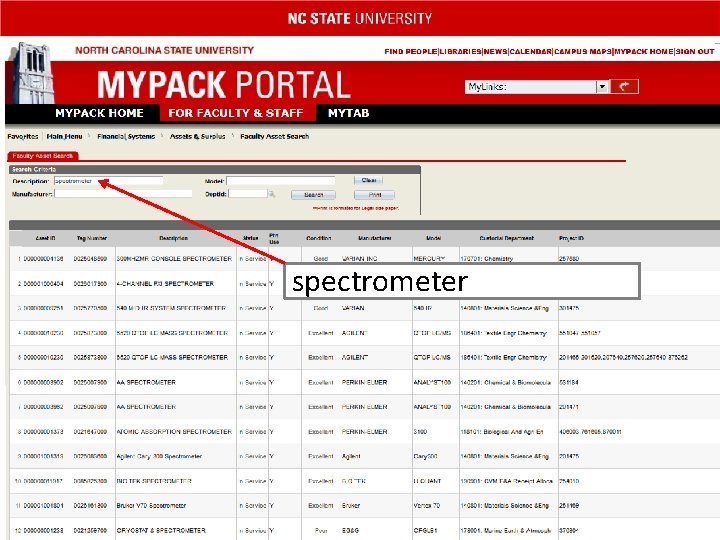Screen dimensions: 720x540
Task: Open the MYTAB tab
Action: 349,113
